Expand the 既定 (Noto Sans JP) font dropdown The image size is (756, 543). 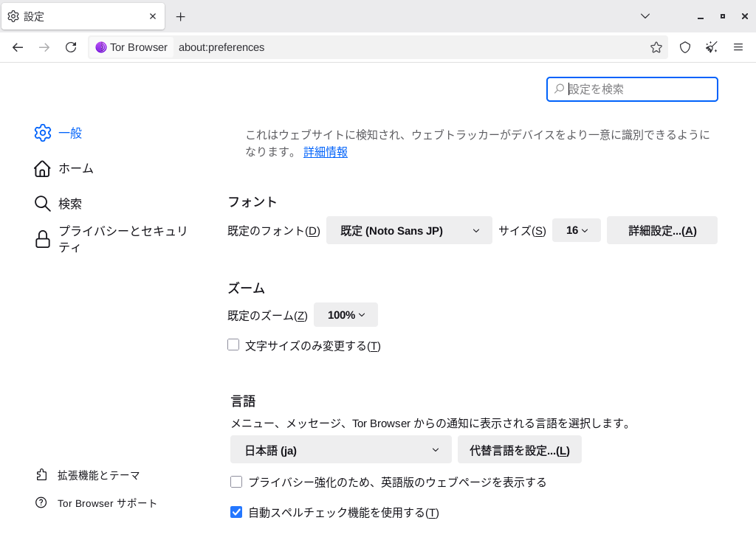(x=409, y=230)
